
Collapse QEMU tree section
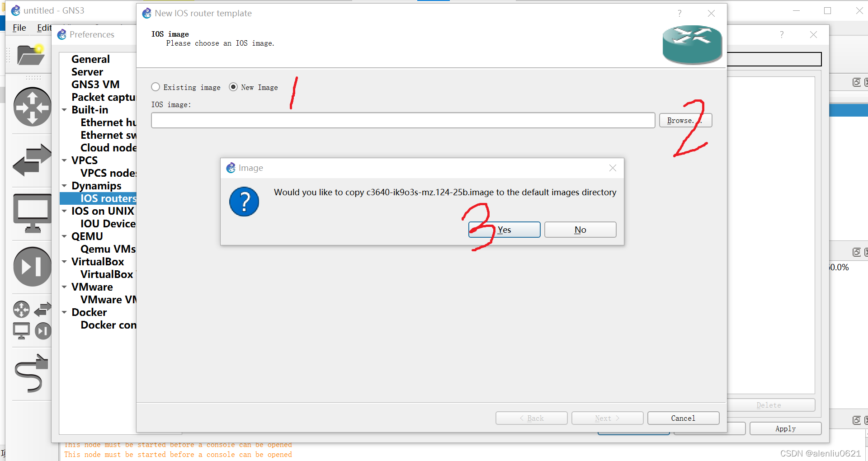[x=65, y=236]
